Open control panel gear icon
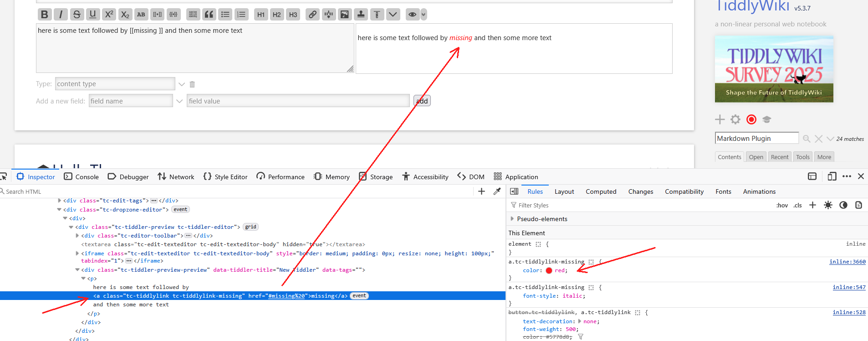 coord(735,119)
